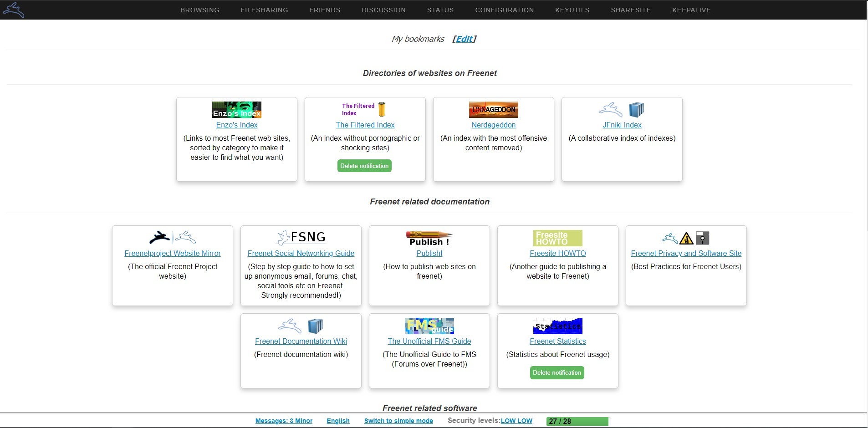
Task: Click Switch to simple mode
Action: (x=398, y=421)
